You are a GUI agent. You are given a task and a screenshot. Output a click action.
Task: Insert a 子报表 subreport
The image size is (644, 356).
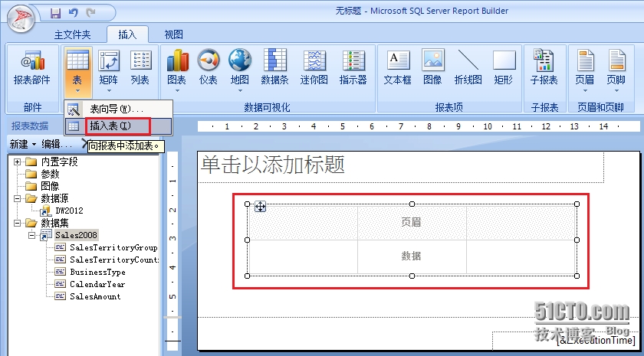pos(544,67)
